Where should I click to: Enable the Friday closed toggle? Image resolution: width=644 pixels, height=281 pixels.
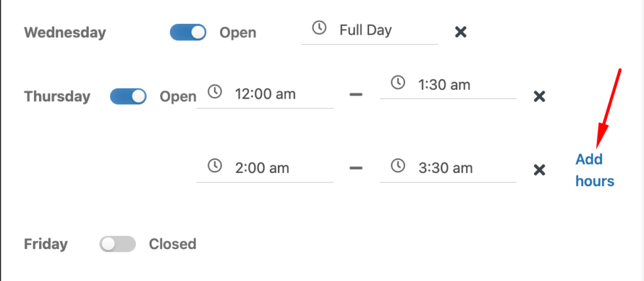[118, 244]
